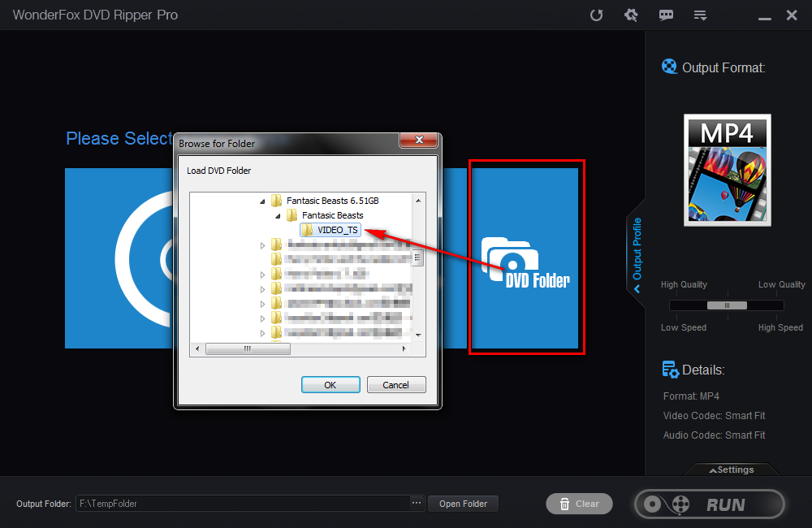This screenshot has width=812, height=528.
Task: Expand the Settings panel at bottom right
Action: [x=732, y=470]
